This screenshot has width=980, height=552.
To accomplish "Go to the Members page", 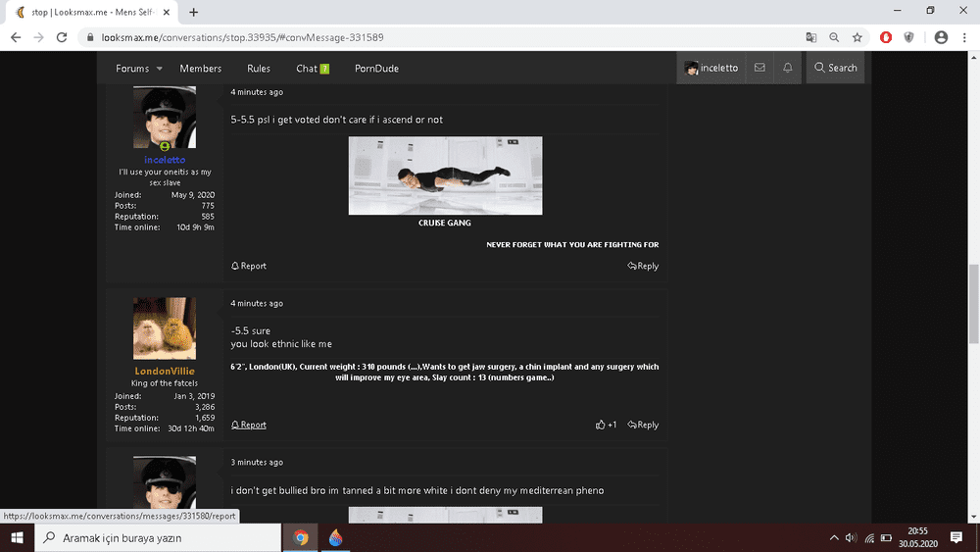I will (x=201, y=69).
